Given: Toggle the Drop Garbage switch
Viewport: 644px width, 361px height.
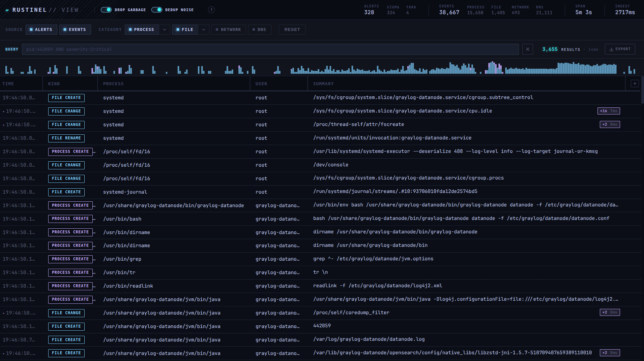Looking at the screenshot, I should (106, 10).
